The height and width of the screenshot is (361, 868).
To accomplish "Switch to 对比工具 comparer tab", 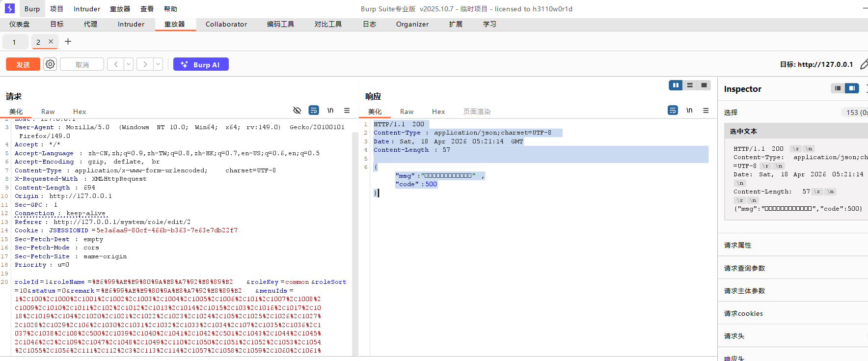I will [x=328, y=24].
